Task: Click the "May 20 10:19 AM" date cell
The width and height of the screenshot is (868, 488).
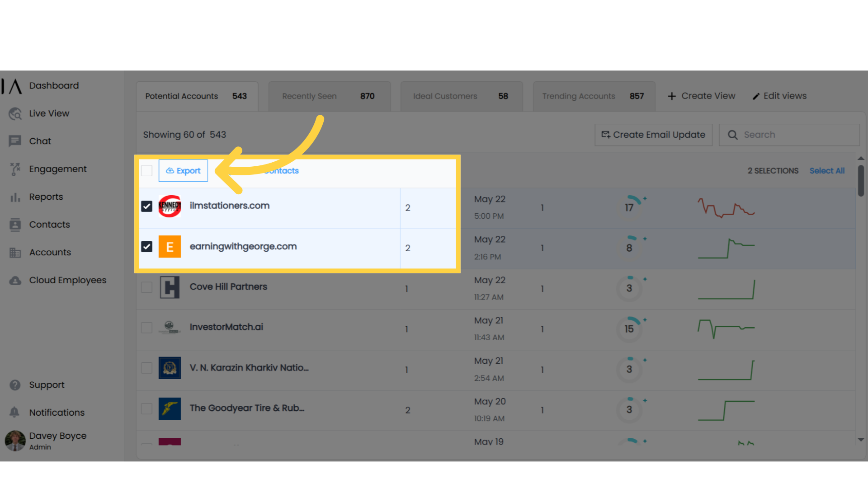Action: pyautogui.click(x=490, y=410)
